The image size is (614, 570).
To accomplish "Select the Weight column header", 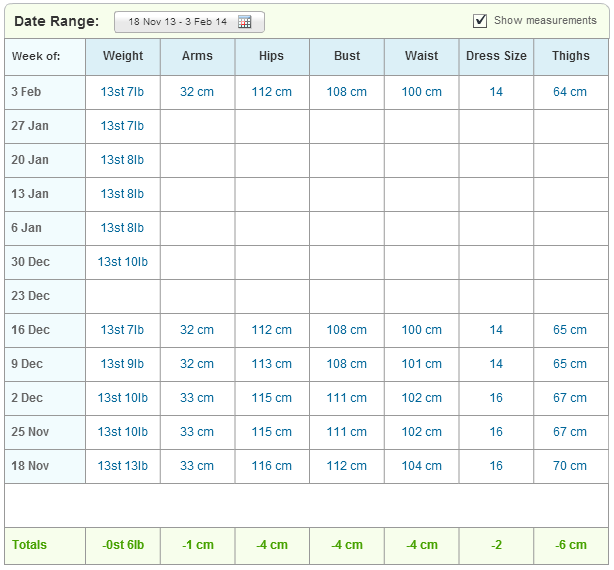I will pos(123,56).
